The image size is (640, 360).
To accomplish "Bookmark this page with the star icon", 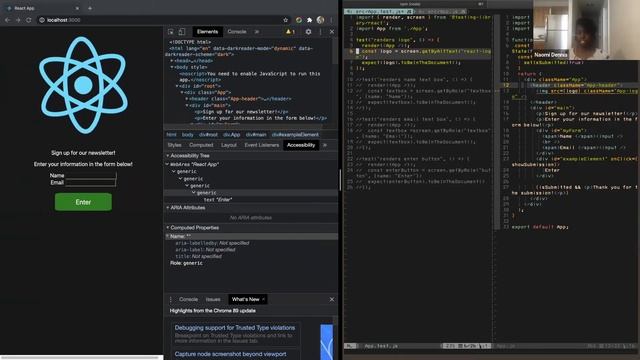I will pos(285,20).
